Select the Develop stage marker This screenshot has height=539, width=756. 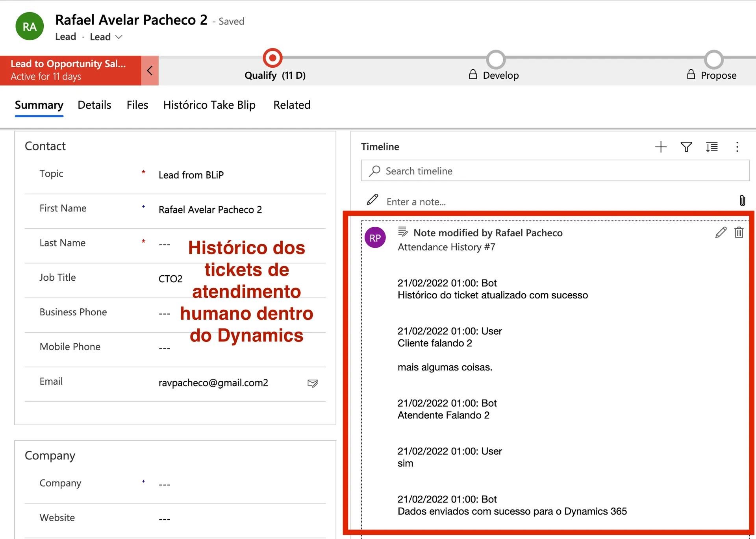point(496,59)
